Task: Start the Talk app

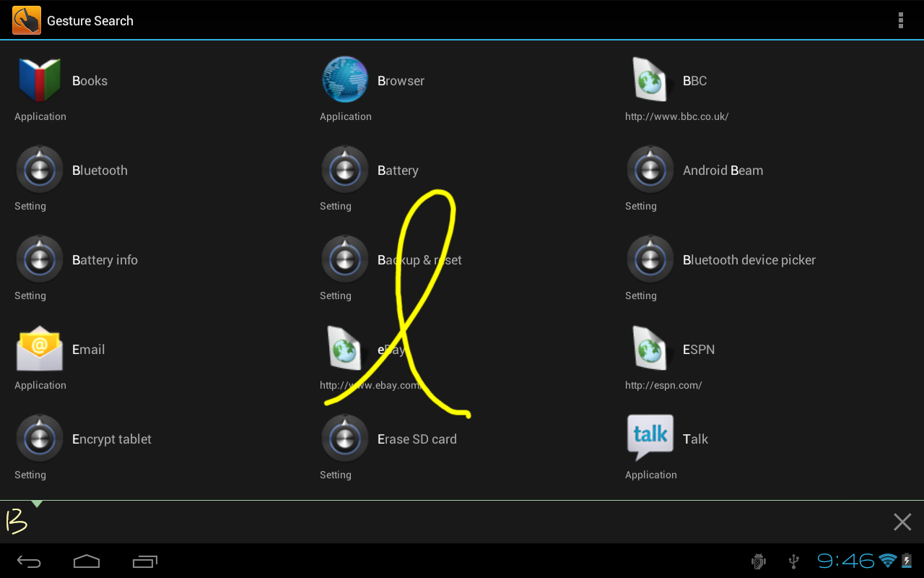Action: [650, 439]
